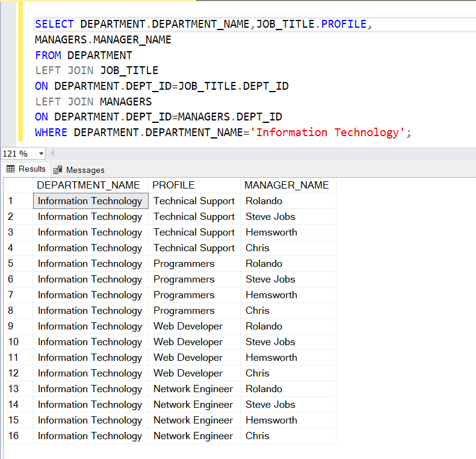Image resolution: width=476 pixels, height=459 pixels.
Task: Click the SELECT keyword in query
Action: click(x=54, y=24)
